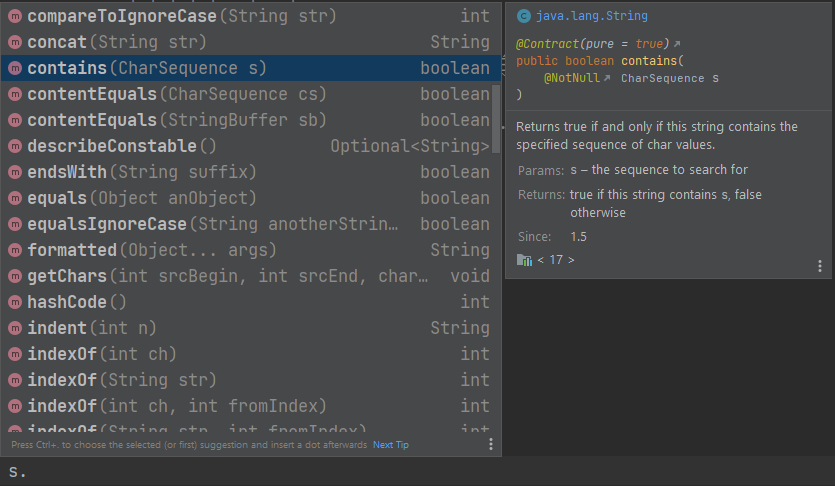Viewport: 835px width, 486px height.
Task: Click method icon beside describeConstable
Action: (15, 146)
